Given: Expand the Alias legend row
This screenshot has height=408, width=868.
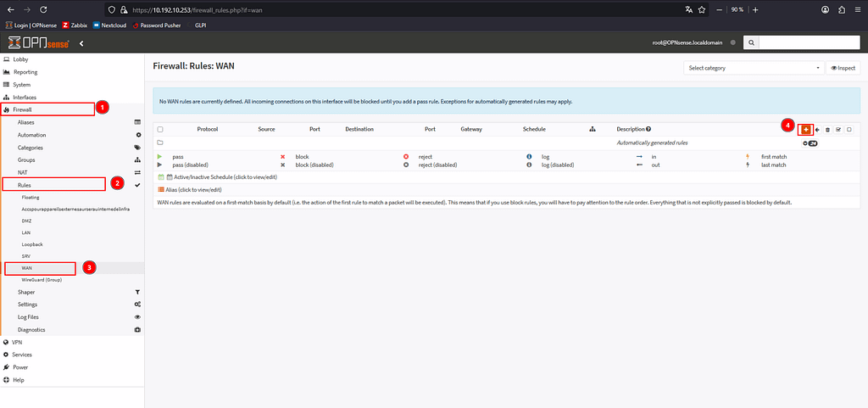Looking at the screenshot, I should [x=193, y=190].
